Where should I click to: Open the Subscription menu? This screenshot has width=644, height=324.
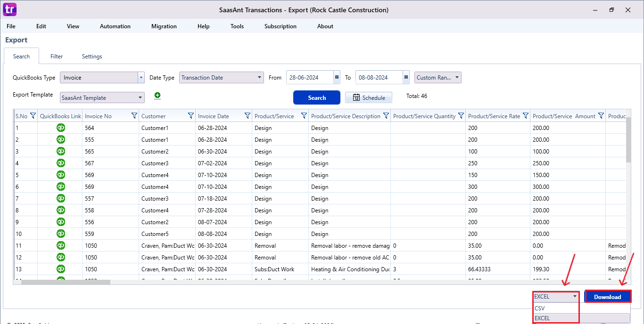coord(281,26)
